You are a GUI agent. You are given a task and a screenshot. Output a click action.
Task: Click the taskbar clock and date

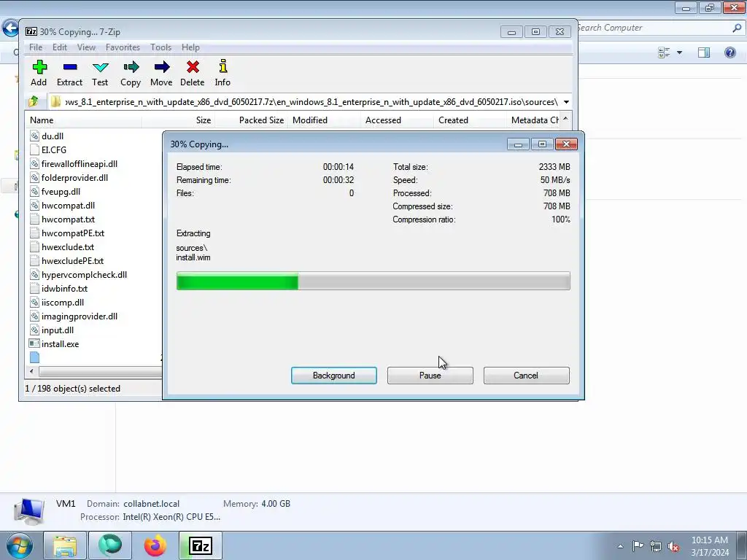(x=710, y=546)
